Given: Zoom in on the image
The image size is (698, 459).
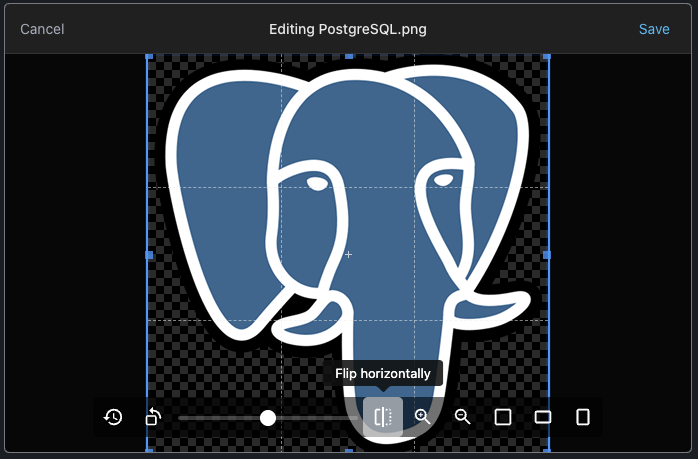Looking at the screenshot, I should 422,417.
